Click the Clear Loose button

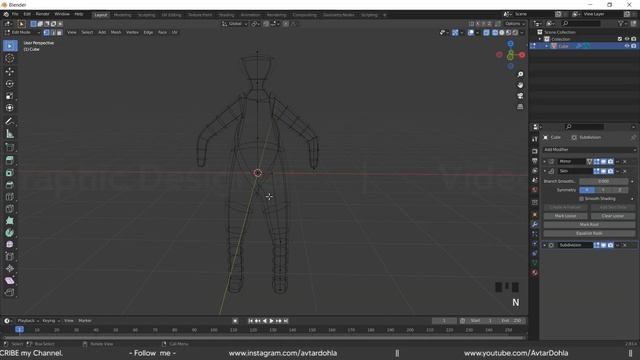click(x=613, y=216)
